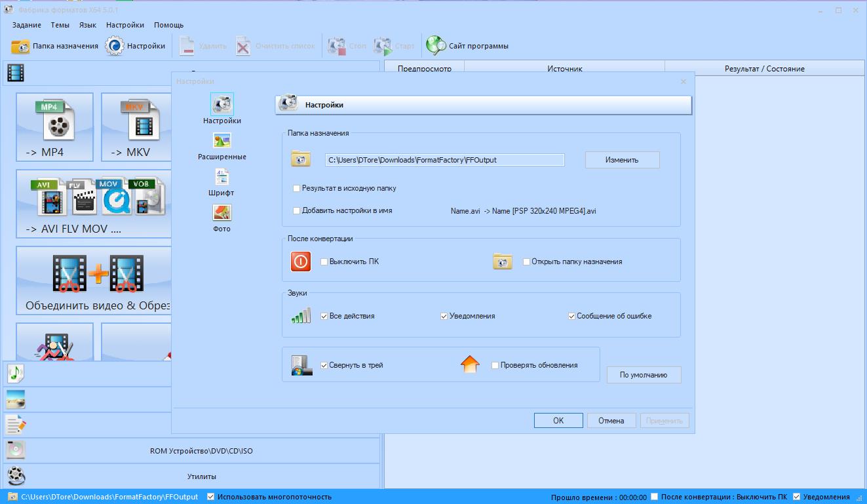Open the Задание menu
The height and width of the screenshot is (504, 867).
click(26, 25)
